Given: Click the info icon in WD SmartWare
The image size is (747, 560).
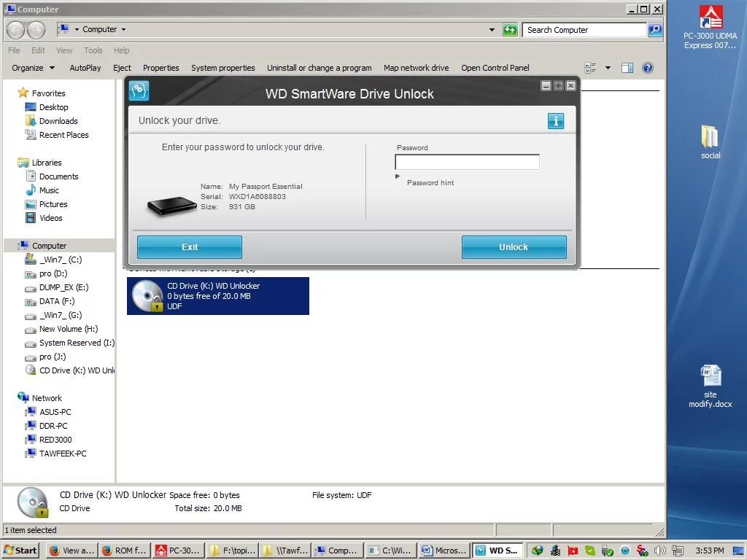Looking at the screenshot, I should click(x=555, y=121).
